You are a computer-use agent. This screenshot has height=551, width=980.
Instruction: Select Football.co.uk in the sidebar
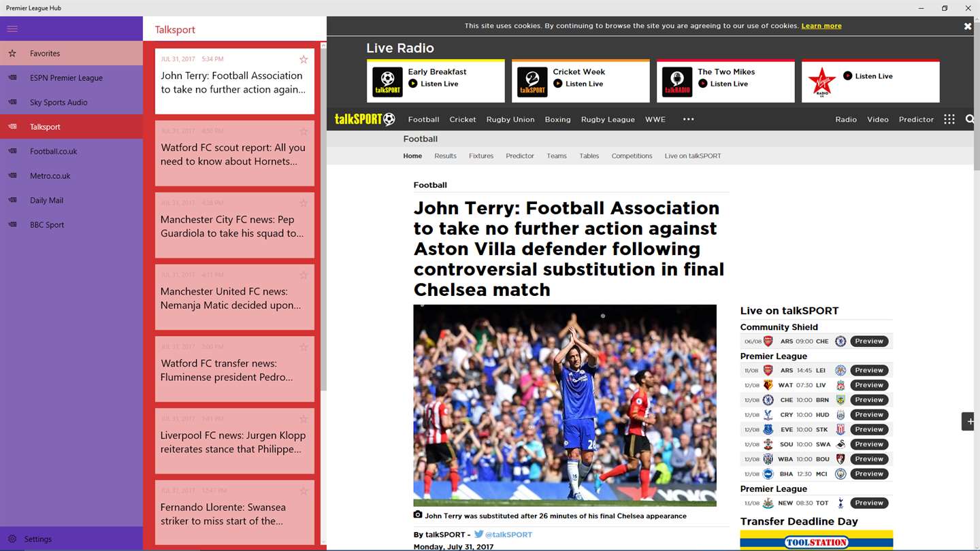click(x=71, y=151)
